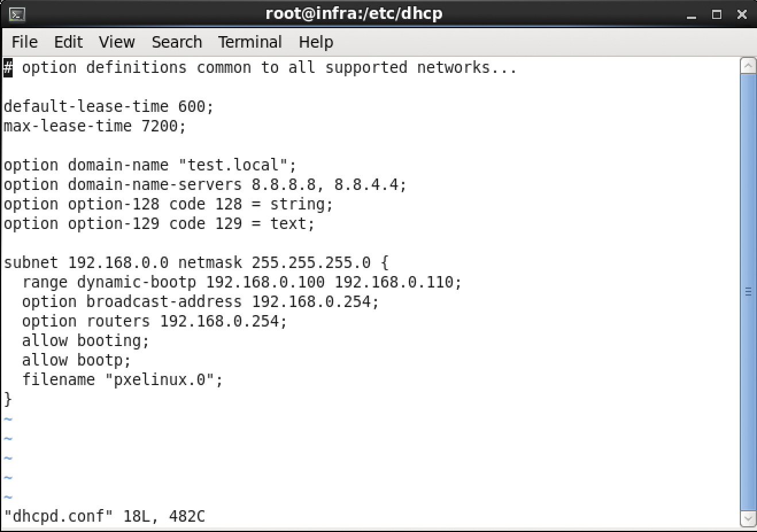Close the root@infra terminal window

pos(741,15)
